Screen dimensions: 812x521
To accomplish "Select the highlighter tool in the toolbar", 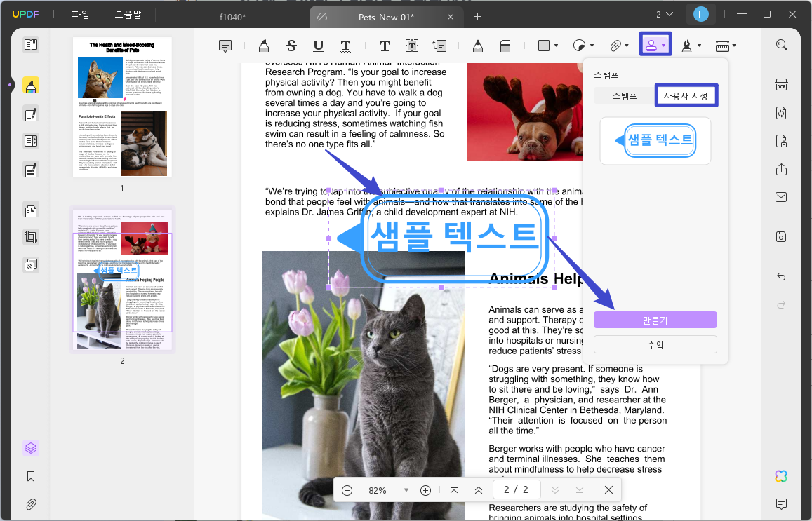I will pos(264,46).
